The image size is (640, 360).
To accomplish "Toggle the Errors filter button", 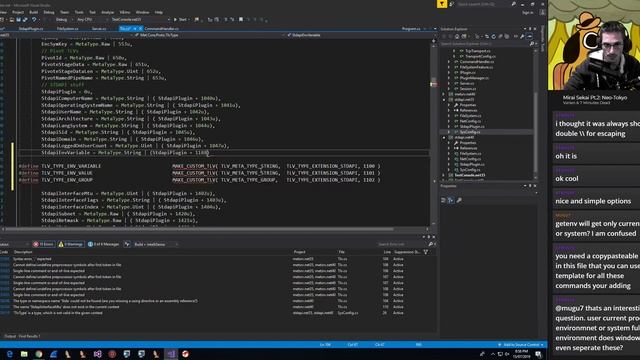I will pos(43,244).
